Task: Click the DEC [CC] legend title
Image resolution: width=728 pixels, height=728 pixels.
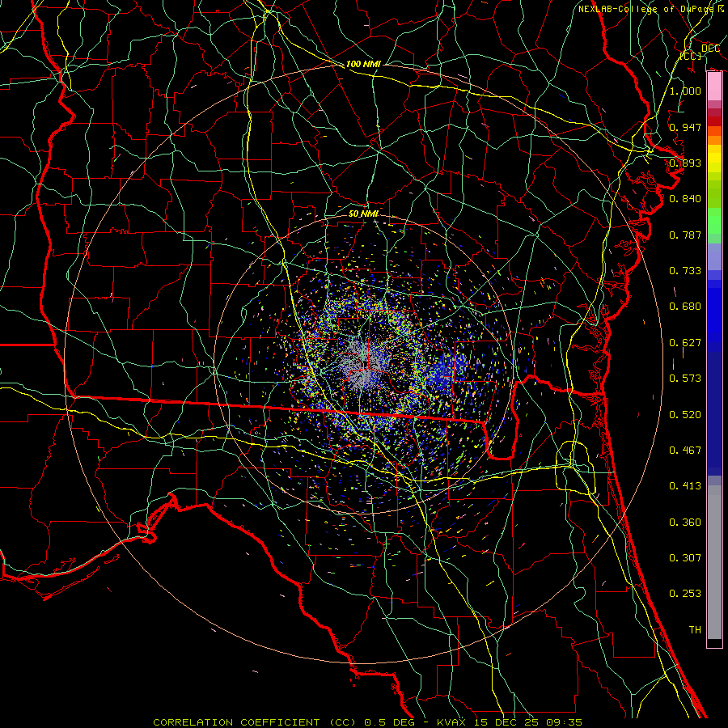Action: coord(700,52)
